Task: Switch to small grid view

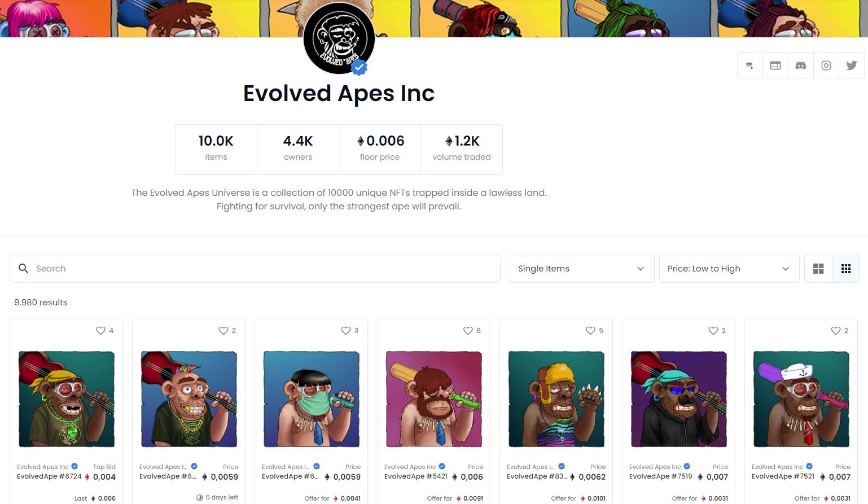Action: tap(845, 269)
